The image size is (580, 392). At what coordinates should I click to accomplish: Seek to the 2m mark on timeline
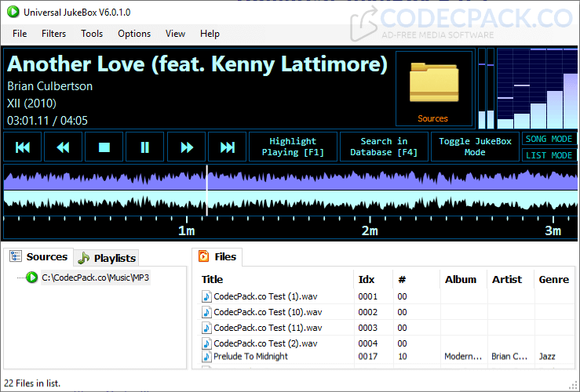(x=370, y=230)
